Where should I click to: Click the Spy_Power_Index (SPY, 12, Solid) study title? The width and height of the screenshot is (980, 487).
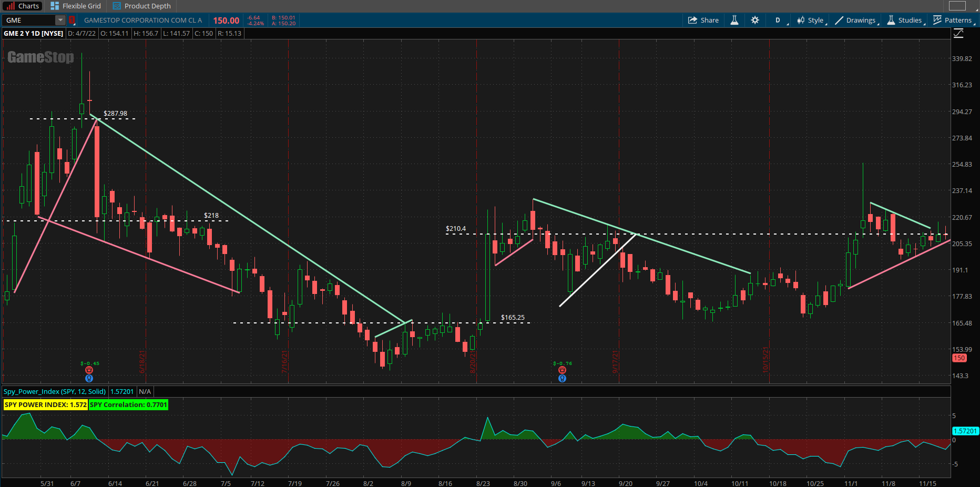pyautogui.click(x=55, y=391)
